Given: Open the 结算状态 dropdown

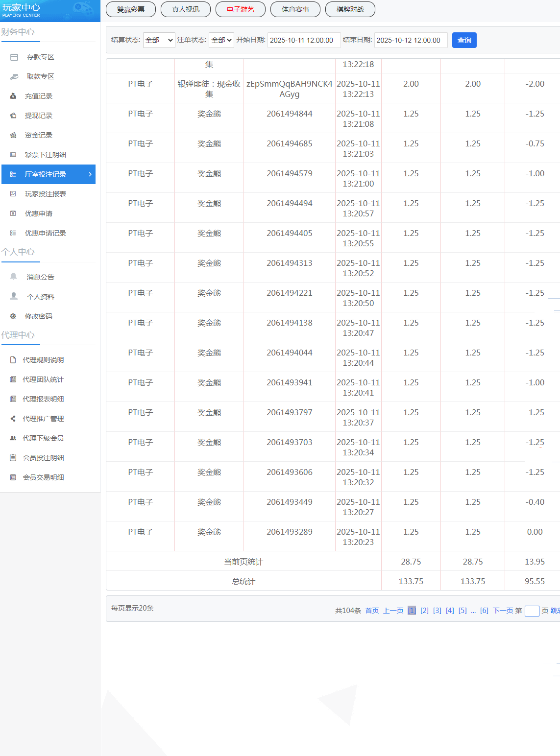Looking at the screenshot, I should pos(159,40).
